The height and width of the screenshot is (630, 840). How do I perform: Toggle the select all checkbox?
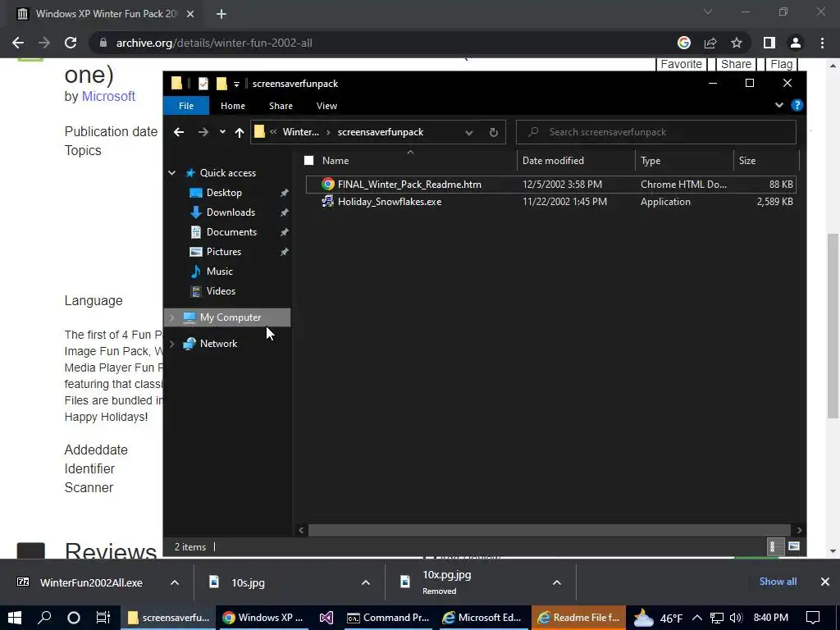click(x=308, y=160)
